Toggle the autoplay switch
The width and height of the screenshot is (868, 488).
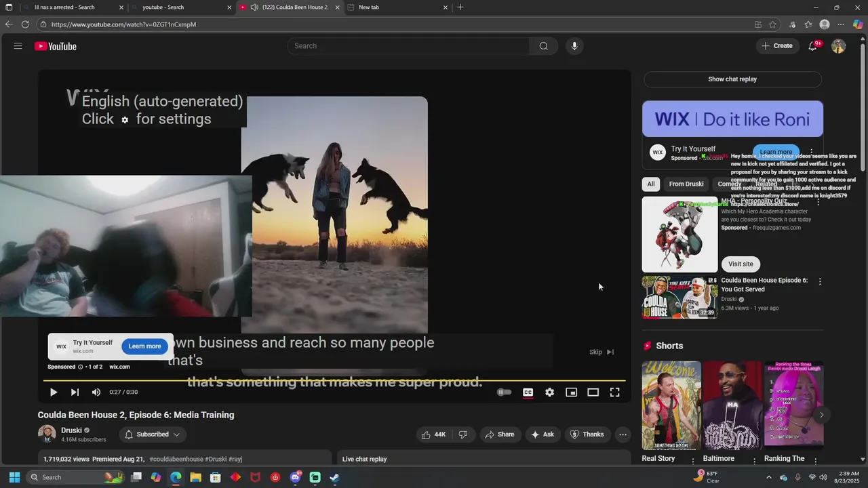(504, 392)
